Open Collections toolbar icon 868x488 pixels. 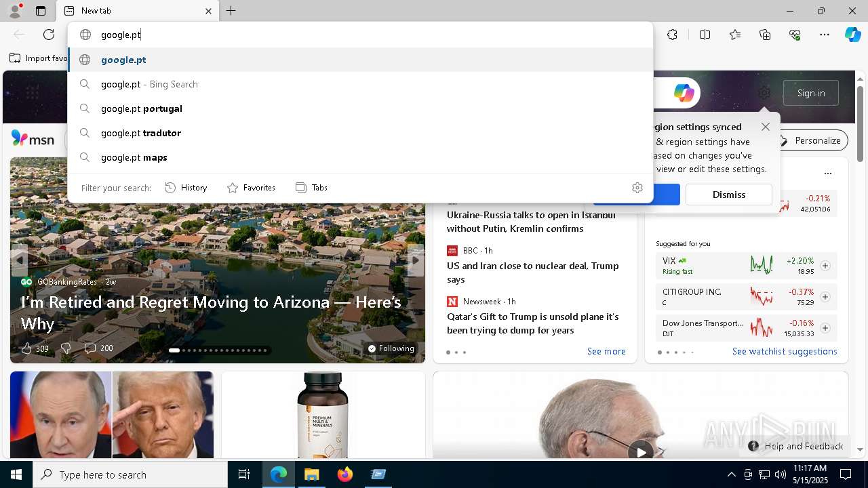(765, 35)
